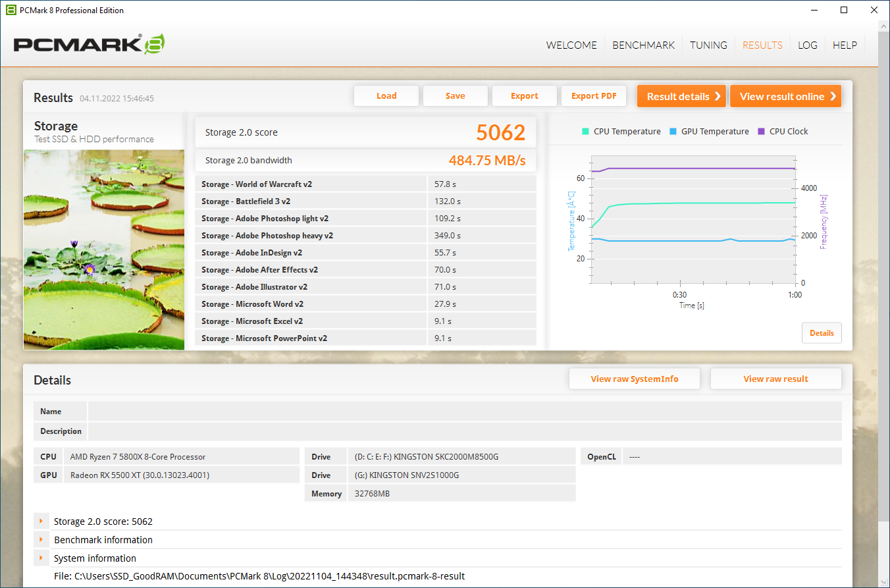
Task: Click the bandwidth value 484.75 MB/s
Action: pos(487,160)
